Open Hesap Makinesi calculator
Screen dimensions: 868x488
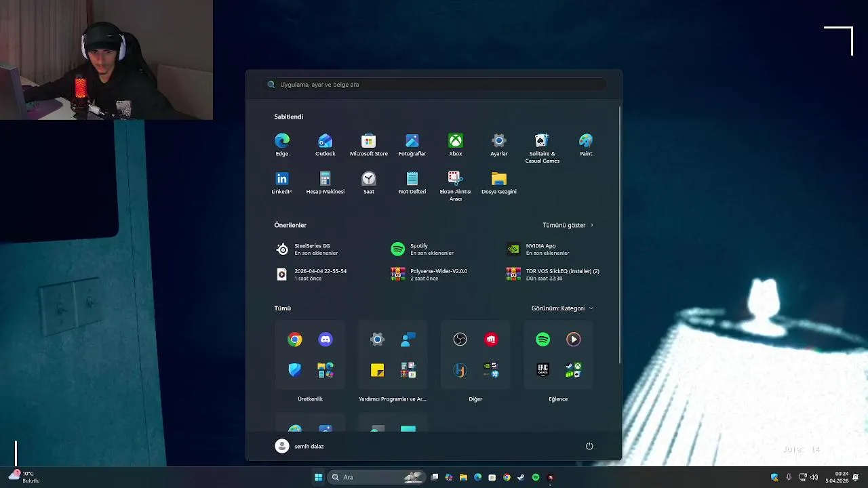coord(325,183)
